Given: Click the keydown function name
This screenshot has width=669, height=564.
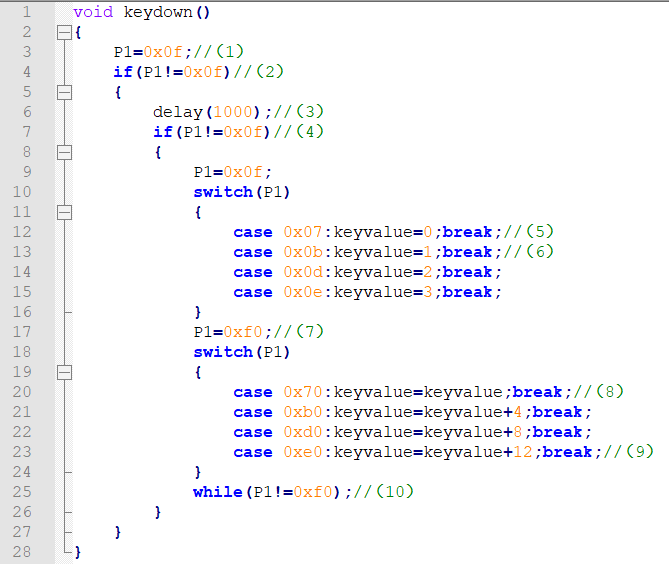Looking at the screenshot, I should (x=158, y=12).
